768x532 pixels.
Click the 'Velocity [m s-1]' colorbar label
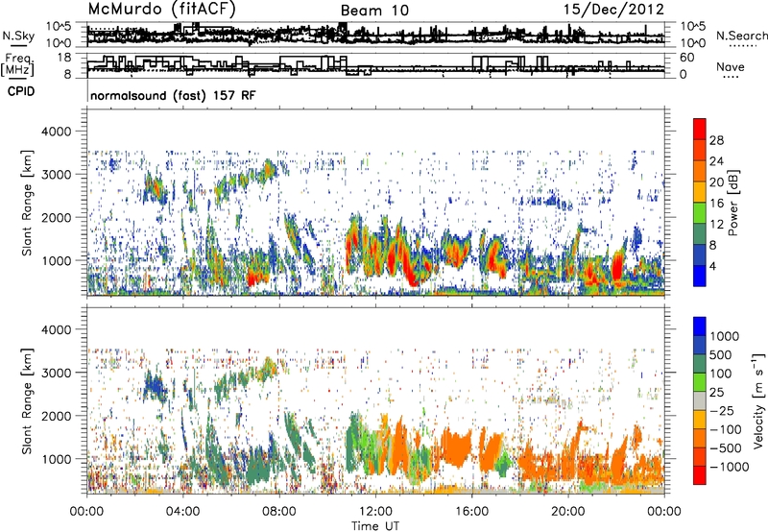758,400
